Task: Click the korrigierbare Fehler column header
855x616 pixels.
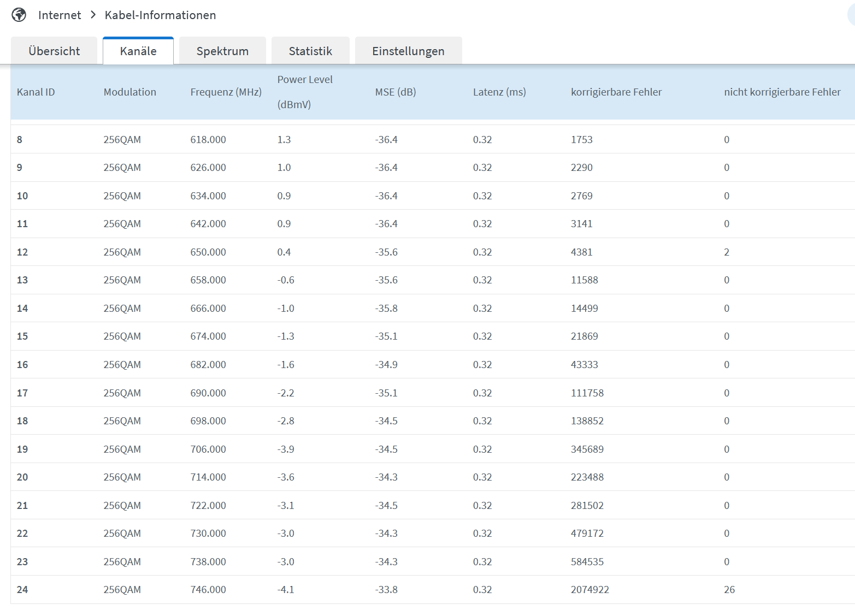Action: coord(616,92)
